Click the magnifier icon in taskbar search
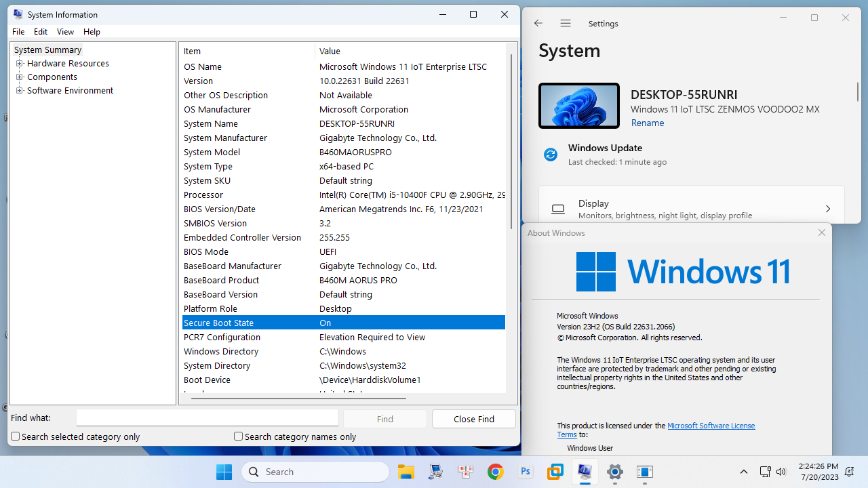This screenshot has width=868, height=488. click(x=254, y=472)
